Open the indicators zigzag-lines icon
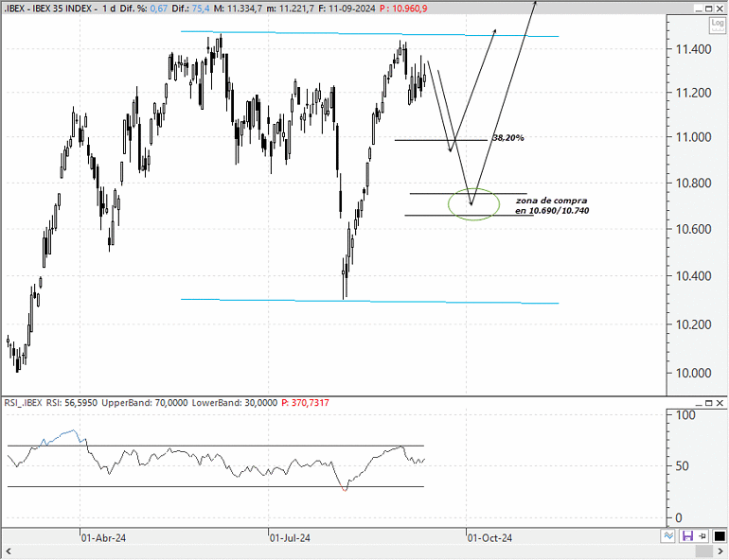Image resolution: width=729 pixels, height=560 pixels. tap(668, 535)
